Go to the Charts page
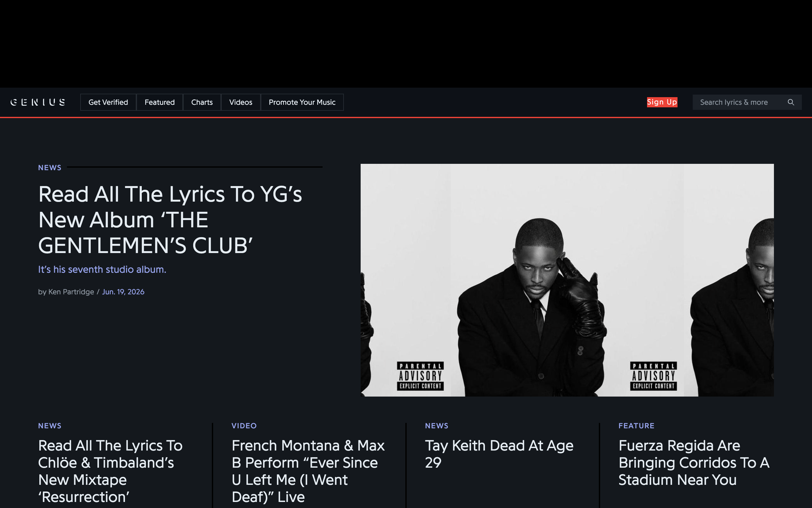Image resolution: width=812 pixels, height=508 pixels. [x=202, y=102]
